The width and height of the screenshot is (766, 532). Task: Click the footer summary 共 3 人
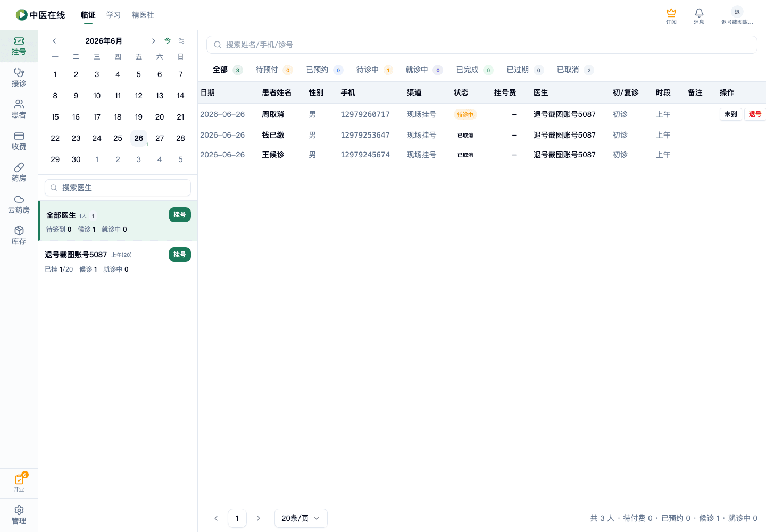pyautogui.click(x=602, y=518)
